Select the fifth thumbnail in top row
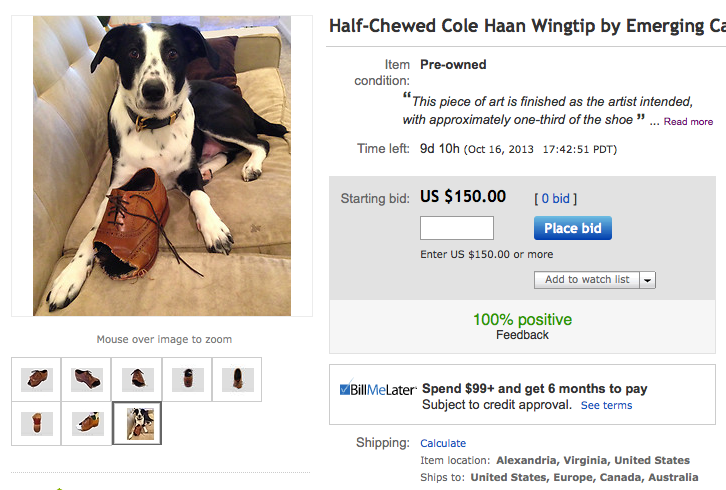This screenshot has height=490, width=726. tap(237, 379)
